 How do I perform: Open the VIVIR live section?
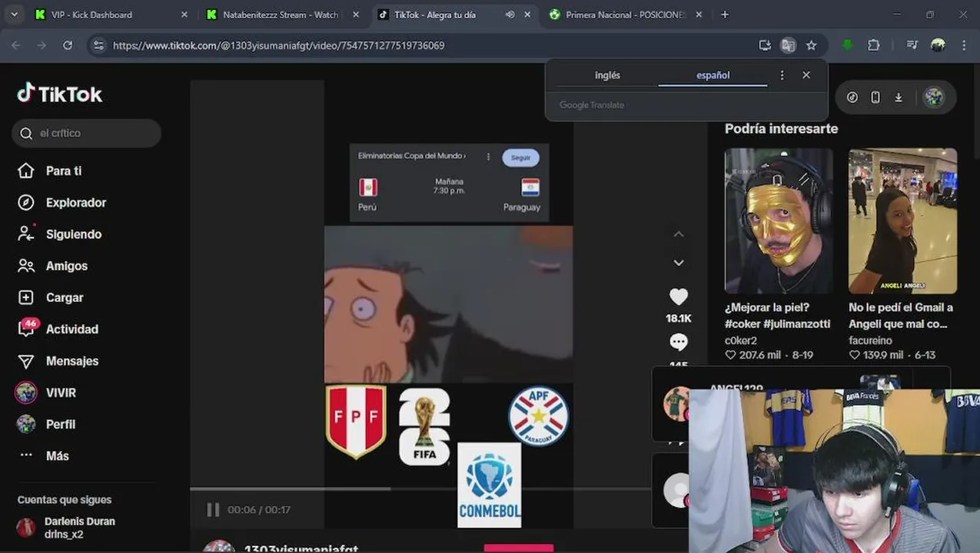click(46, 392)
